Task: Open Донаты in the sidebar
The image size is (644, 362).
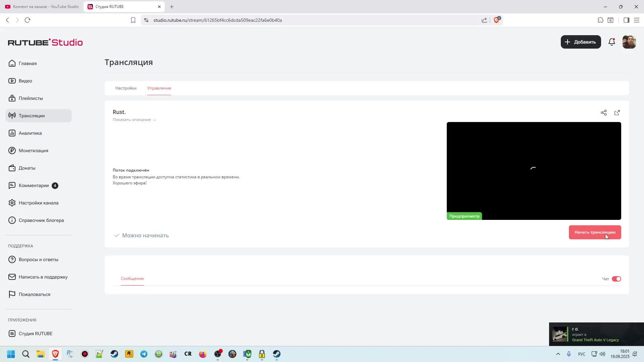Action: (27, 168)
